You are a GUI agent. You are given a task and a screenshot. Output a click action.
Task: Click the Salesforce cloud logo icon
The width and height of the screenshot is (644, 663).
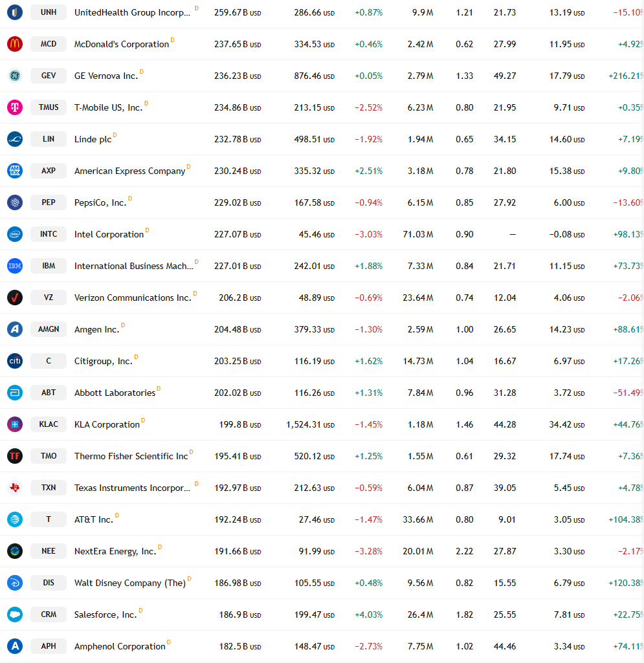[x=15, y=614]
